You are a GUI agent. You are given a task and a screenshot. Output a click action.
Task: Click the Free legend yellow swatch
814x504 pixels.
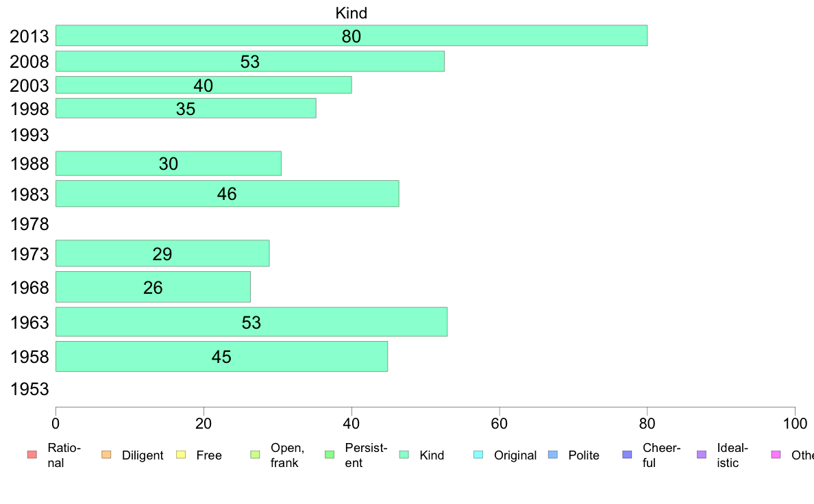tap(181, 455)
